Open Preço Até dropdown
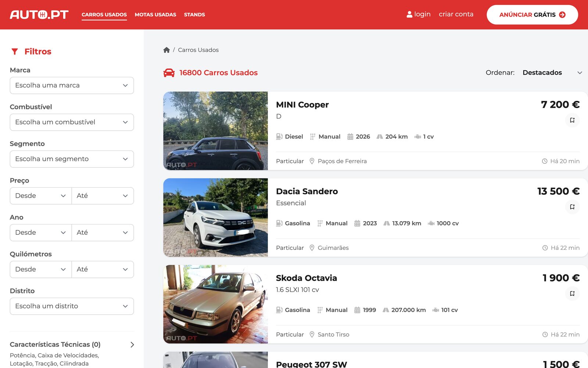Viewport: 588px width, 368px height. (x=103, y=196)
